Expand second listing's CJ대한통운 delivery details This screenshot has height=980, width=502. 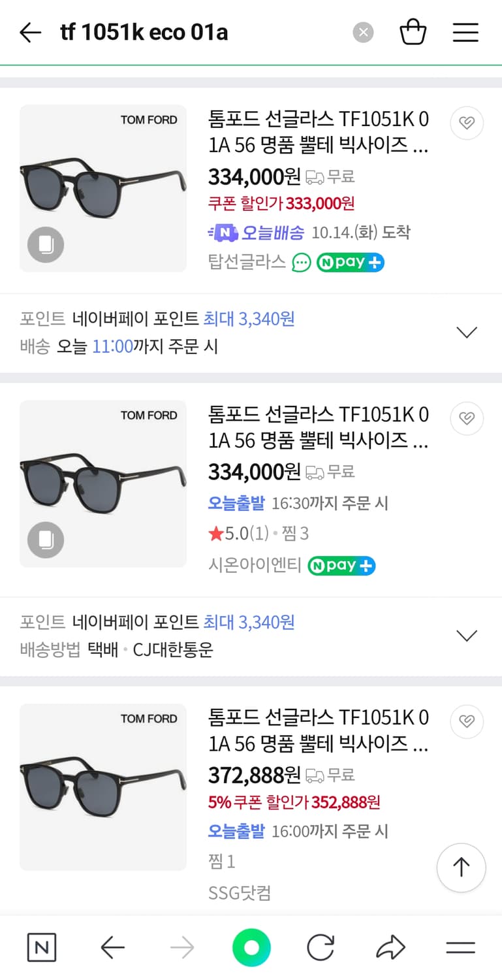click(466, 635)
